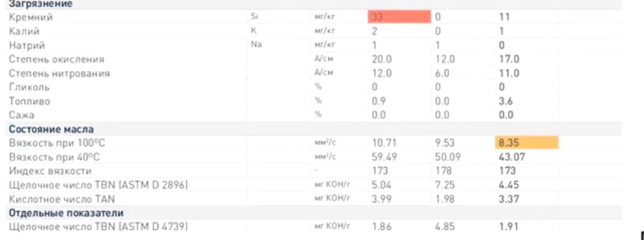This screenshot has height=240, width=644.
Task: Click the Гликоль row label
Action: tap(29, 87)
